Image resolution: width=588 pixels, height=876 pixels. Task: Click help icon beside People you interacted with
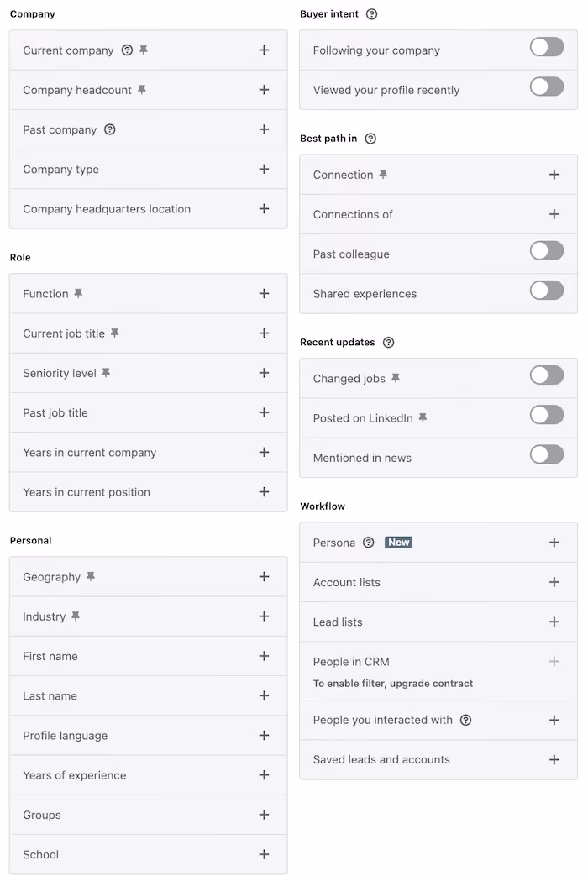pos(465,720)
